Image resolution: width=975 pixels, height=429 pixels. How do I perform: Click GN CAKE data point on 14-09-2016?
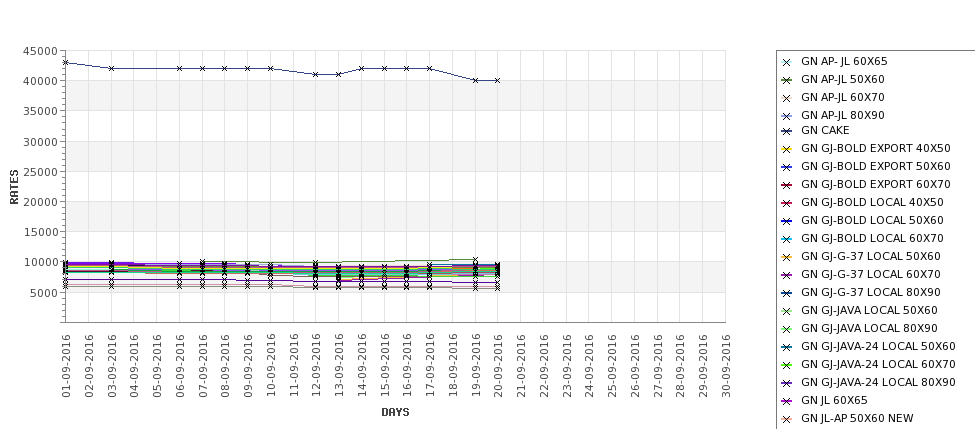point(361,68)
